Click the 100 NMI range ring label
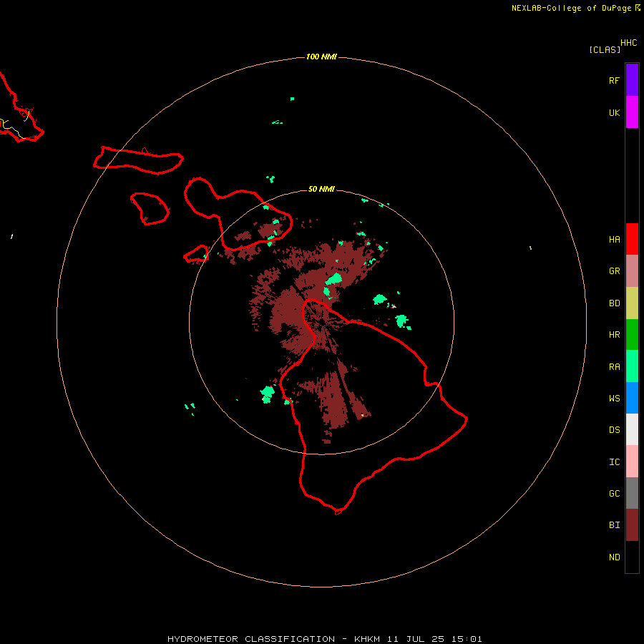The width and height of the screenshot is (644, 644). click(321, 57)
